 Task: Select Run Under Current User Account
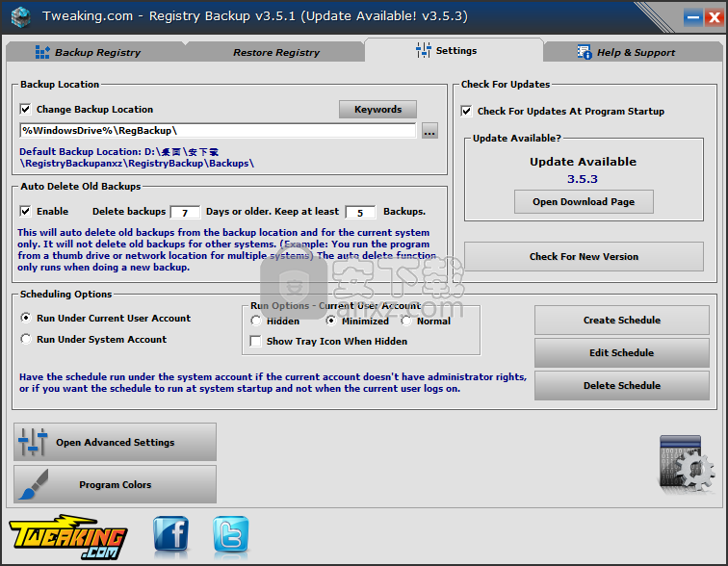[x=26, y=318]
